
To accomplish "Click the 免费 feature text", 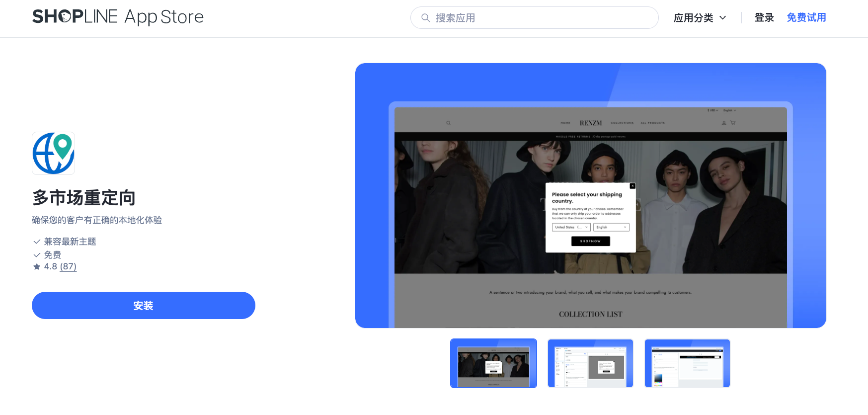I will [x=53, y=255].
